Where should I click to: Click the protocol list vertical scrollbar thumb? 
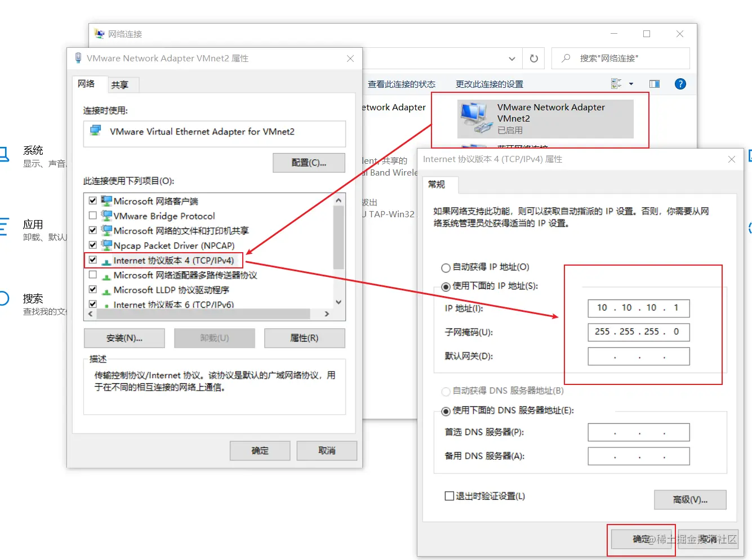coord(339,238)
